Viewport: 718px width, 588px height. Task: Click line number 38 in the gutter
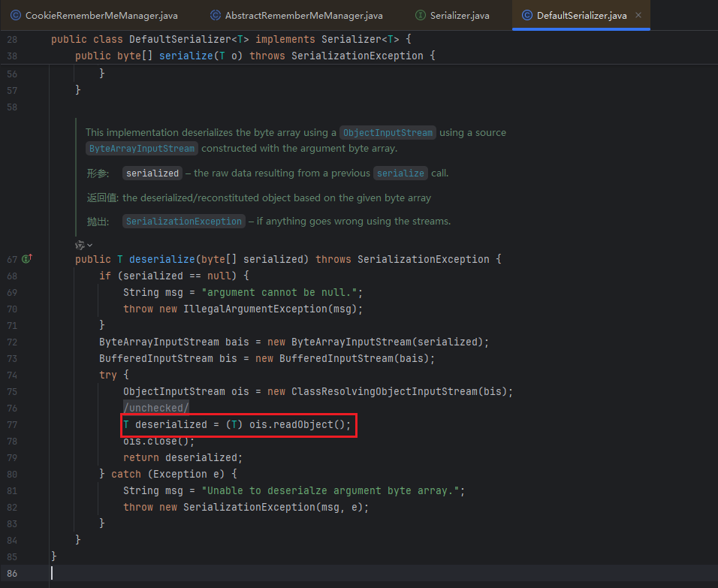[x=11, y=56]
